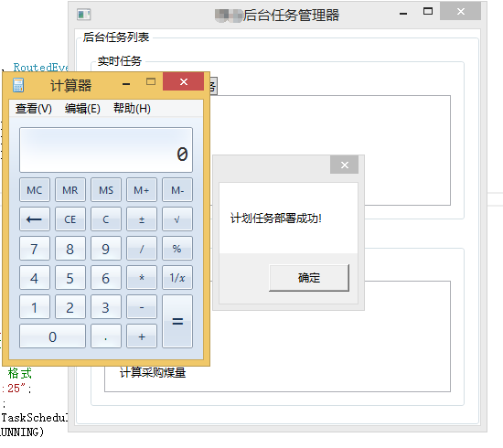Viewport: 503px width, 448px height.
Task: Click the number 7 key
Action: [35, 249]
